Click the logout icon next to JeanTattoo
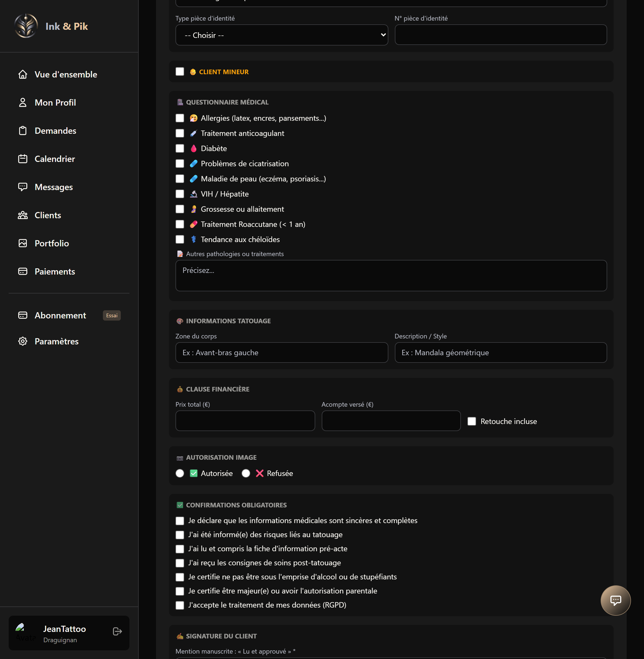Image resolution: width=644 pixels, height=659 pixels. tap(117, 631)
